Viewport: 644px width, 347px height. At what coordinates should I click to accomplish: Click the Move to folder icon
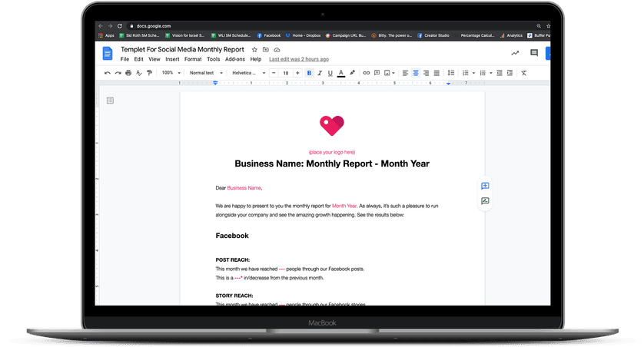coord(266,50)
